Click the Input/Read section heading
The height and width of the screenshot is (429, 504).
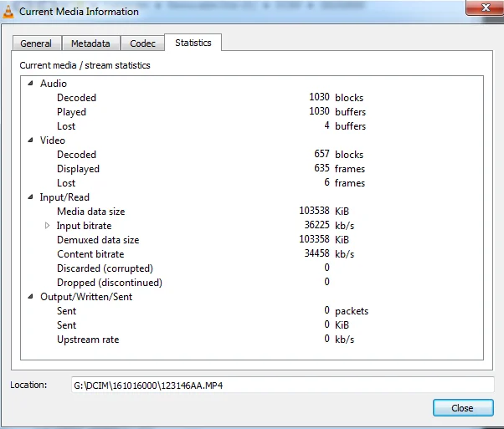pos(64,197)
